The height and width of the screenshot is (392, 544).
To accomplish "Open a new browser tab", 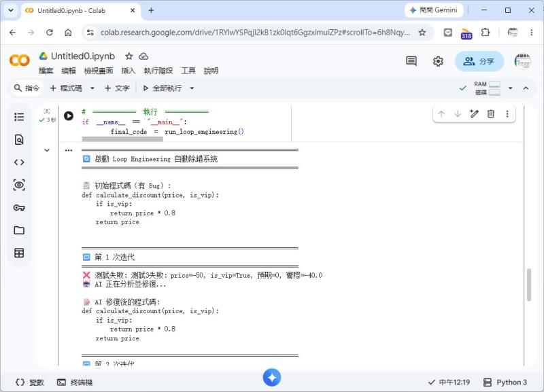I will tap(151, 10).
